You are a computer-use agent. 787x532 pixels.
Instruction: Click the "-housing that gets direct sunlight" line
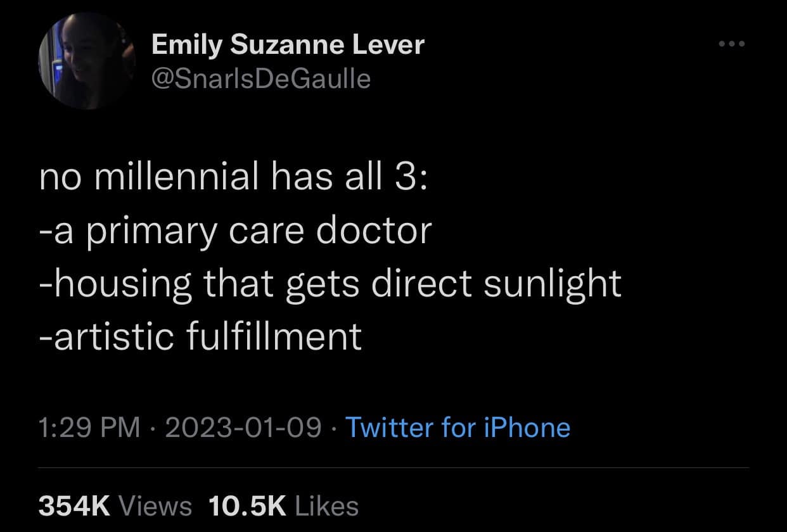pyautogui.click(x=330, y=284)
